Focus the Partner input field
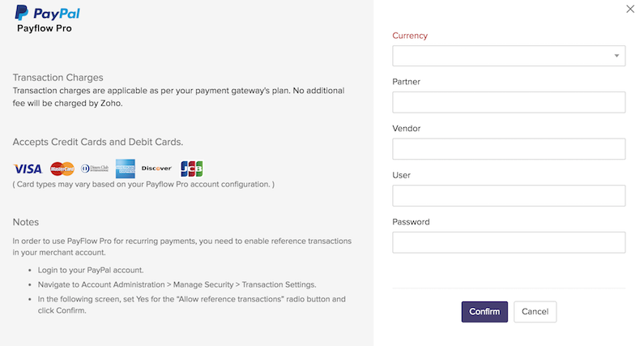 tap(508, 102)
